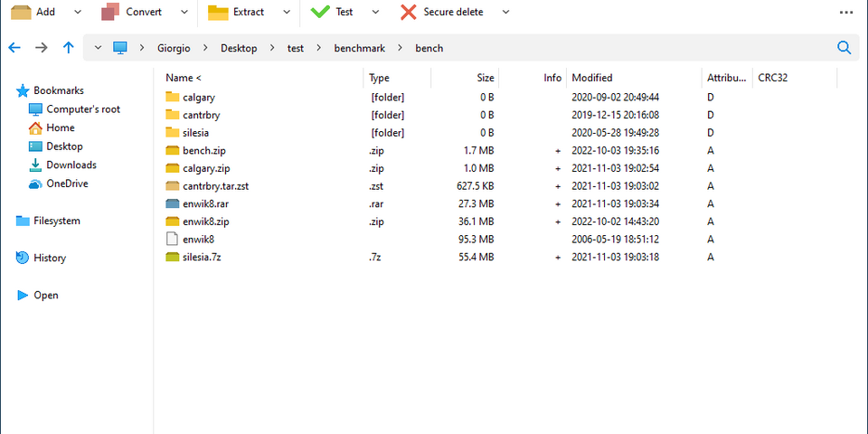Select the calgary.zip file name
868x434 pixels.
click(x=206, y=168)
